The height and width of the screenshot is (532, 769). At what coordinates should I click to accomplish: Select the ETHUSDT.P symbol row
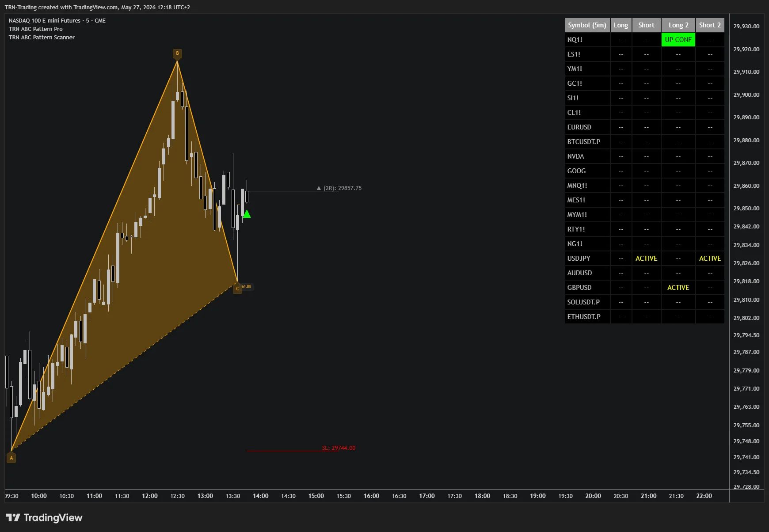(x=644, y=317)
